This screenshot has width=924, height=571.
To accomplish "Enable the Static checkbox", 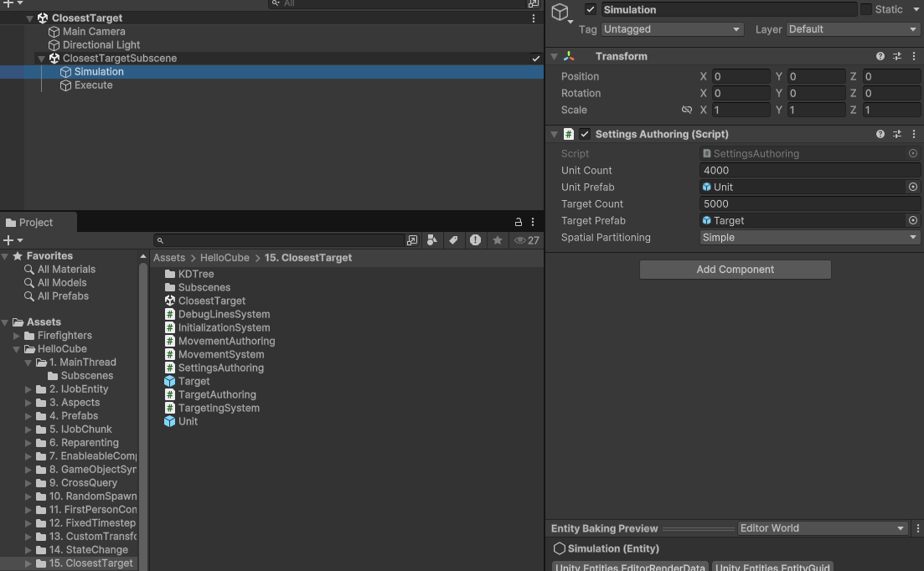I will click(865, 9).
